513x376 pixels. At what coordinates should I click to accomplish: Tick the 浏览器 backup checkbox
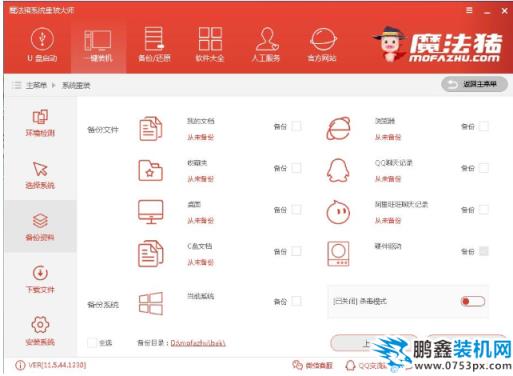click(484, 126)
